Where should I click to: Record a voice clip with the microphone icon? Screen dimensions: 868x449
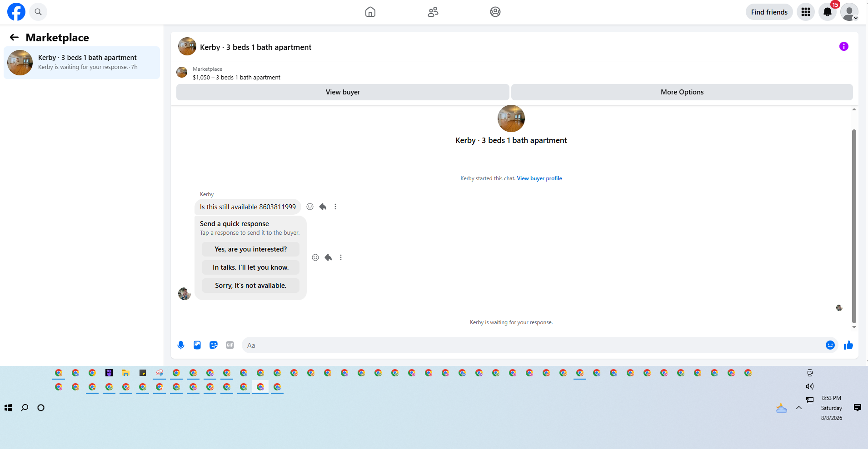point(181,345)
